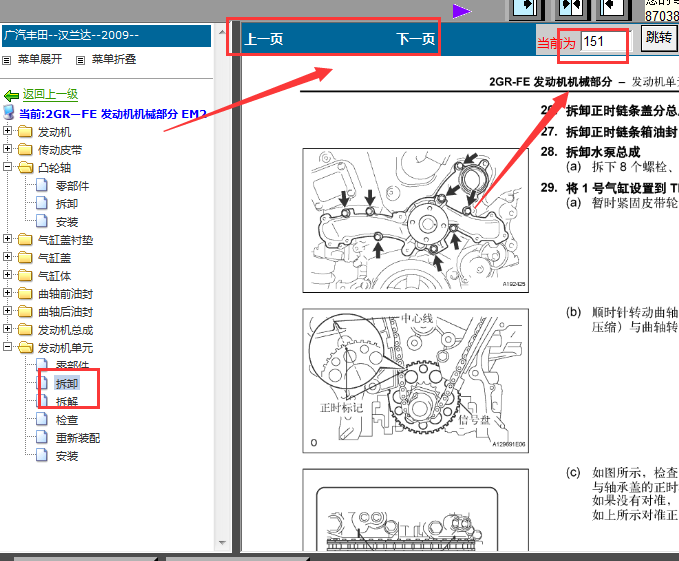The image size is (679, 561).
Task: Collapse the 发动机单元 tree node
Action: (7, 346)
